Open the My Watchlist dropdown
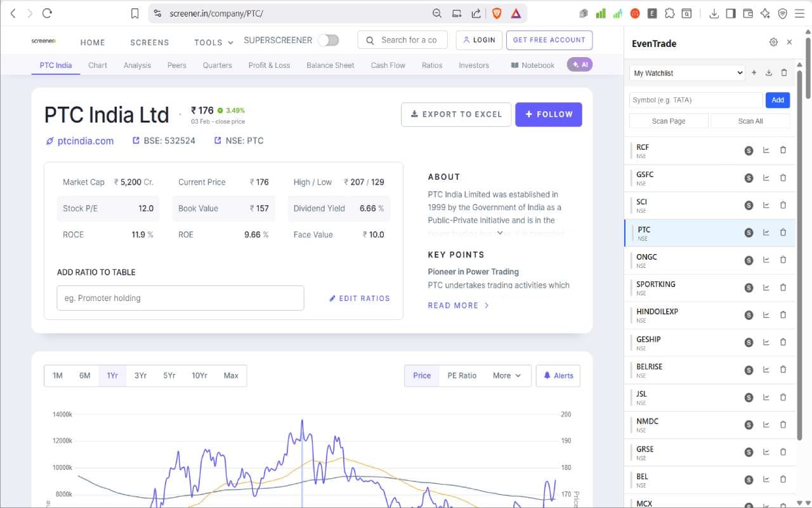This screenshot has height=508, width=812. click(x=687, y=73)
